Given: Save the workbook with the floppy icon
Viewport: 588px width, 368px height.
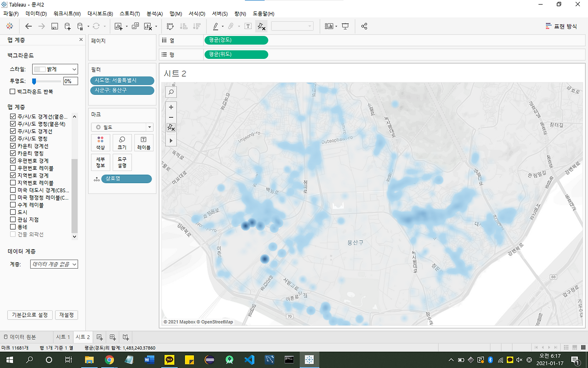Looking at the screenshot, I should (x=54, y=26).
